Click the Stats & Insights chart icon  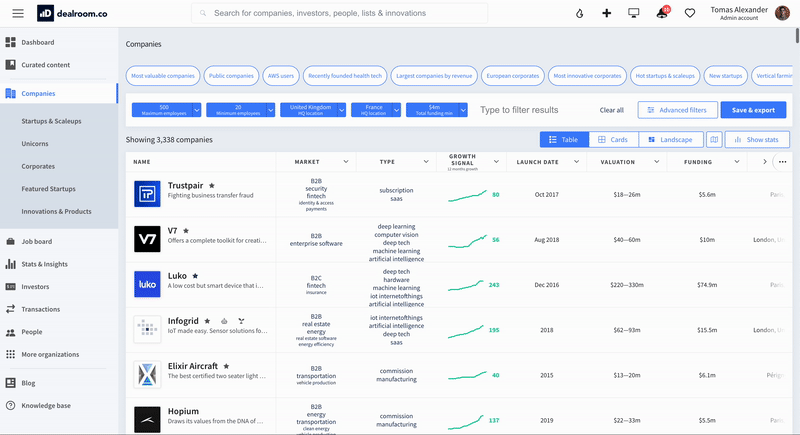coord(10,264)
